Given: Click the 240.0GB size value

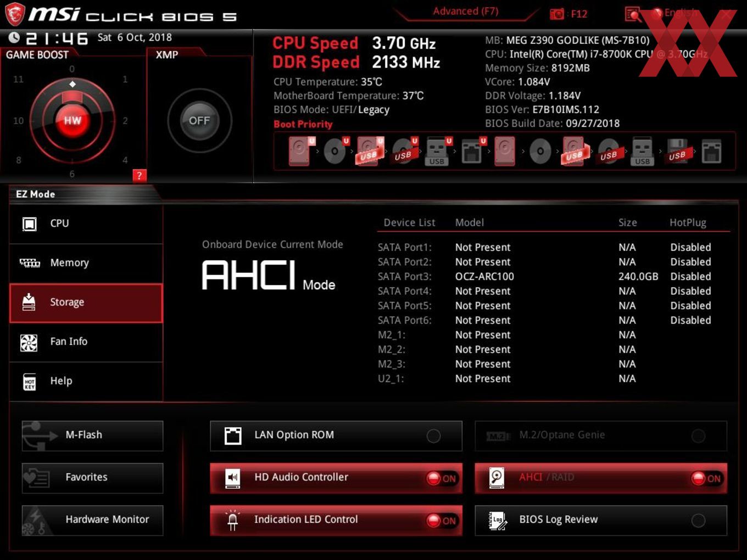Looking at the screenshot, I should click(638, 277).
